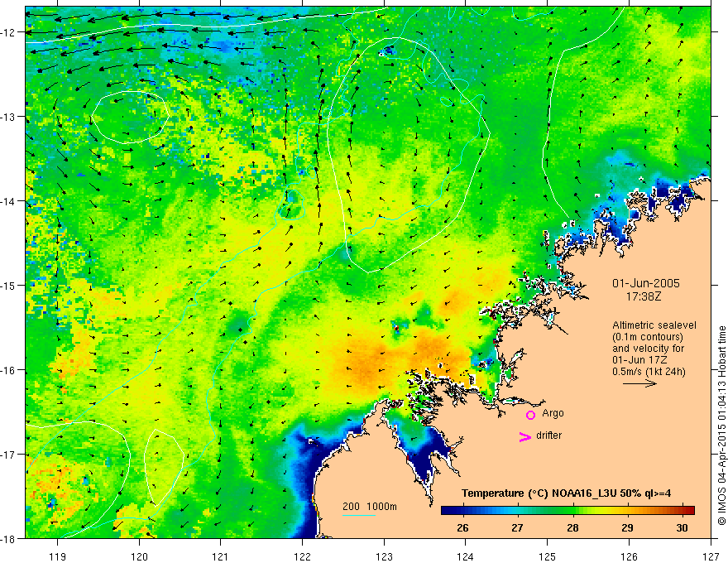Click the -13 latitude axis label
Viewport: 728px width, 563px height.
pos(8,117)
